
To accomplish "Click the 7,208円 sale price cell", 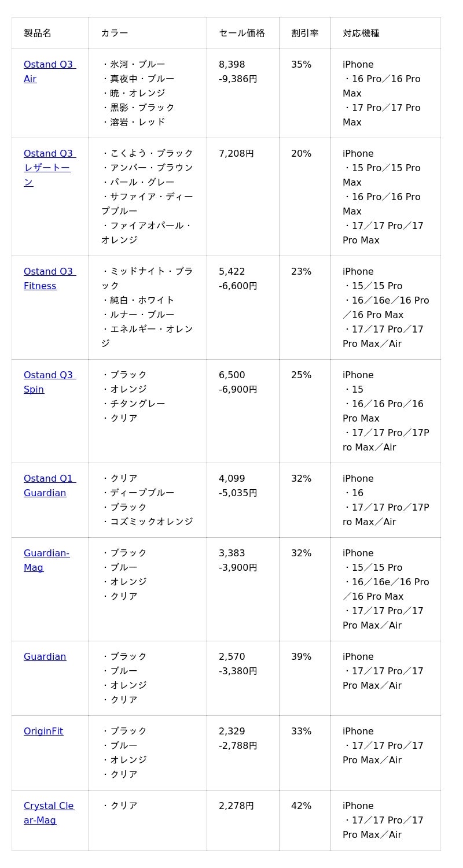I will pos(236,154).
